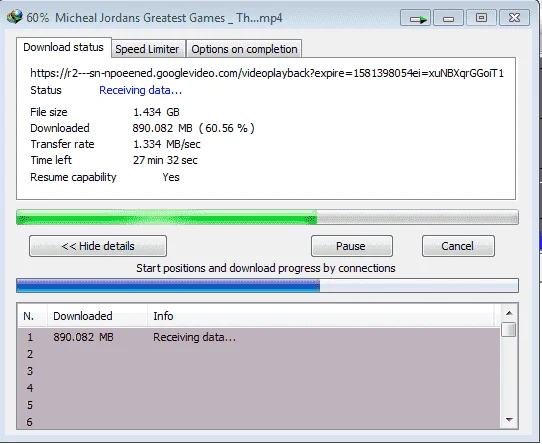Open the Options on completion tab
The width and height of the screenshot is (542, 444).
click(x=244, y=49)
